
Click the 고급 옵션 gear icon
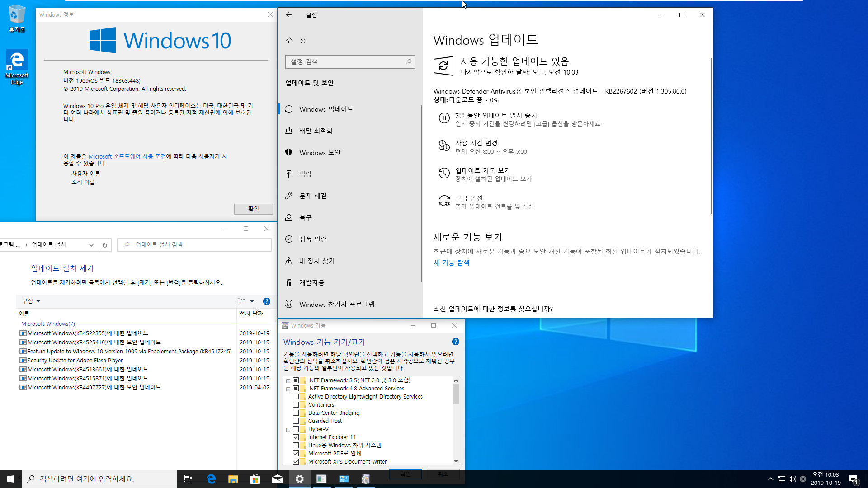(444, 201)
